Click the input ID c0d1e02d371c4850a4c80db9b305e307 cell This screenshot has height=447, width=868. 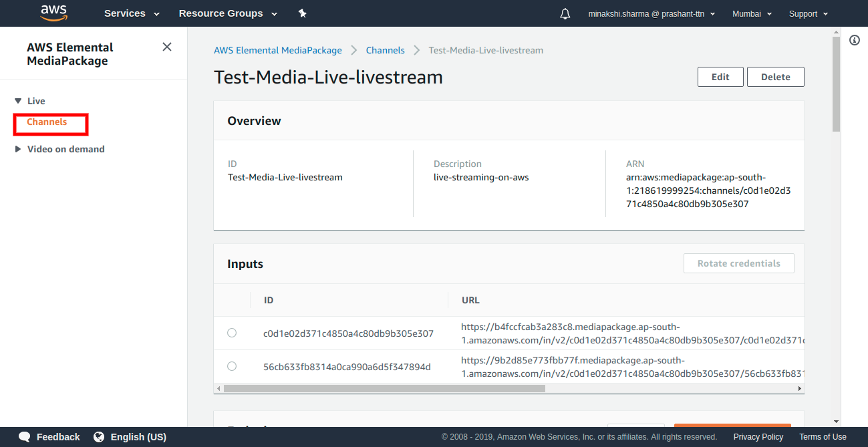coord(348,333)
